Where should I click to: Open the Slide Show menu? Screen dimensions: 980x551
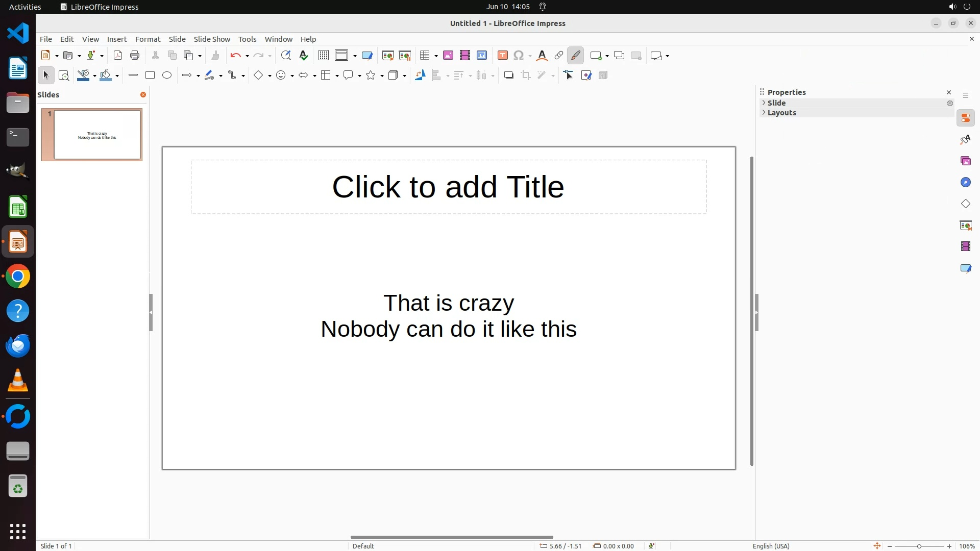point(212,39)
